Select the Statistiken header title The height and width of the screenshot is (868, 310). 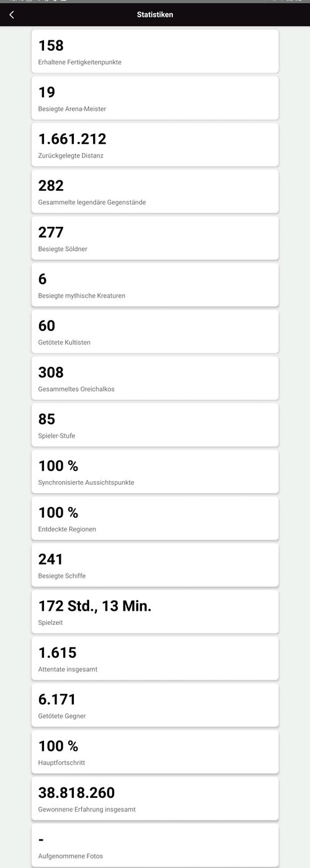point(155,15)
